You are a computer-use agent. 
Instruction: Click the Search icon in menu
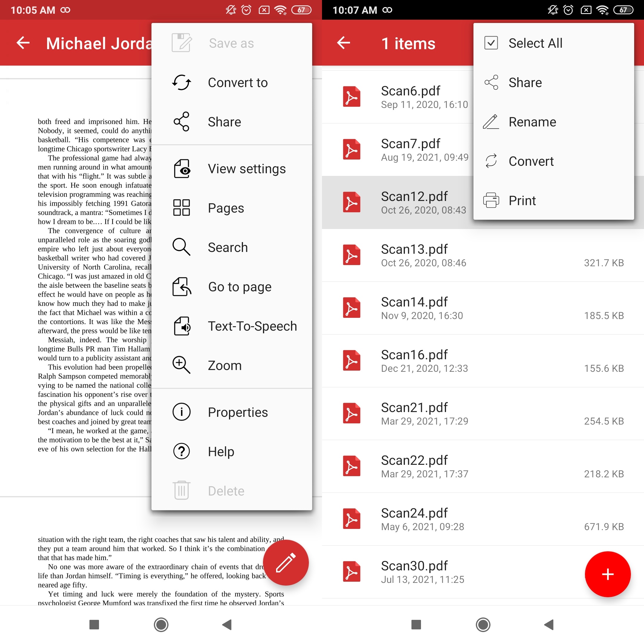(181, 248)
